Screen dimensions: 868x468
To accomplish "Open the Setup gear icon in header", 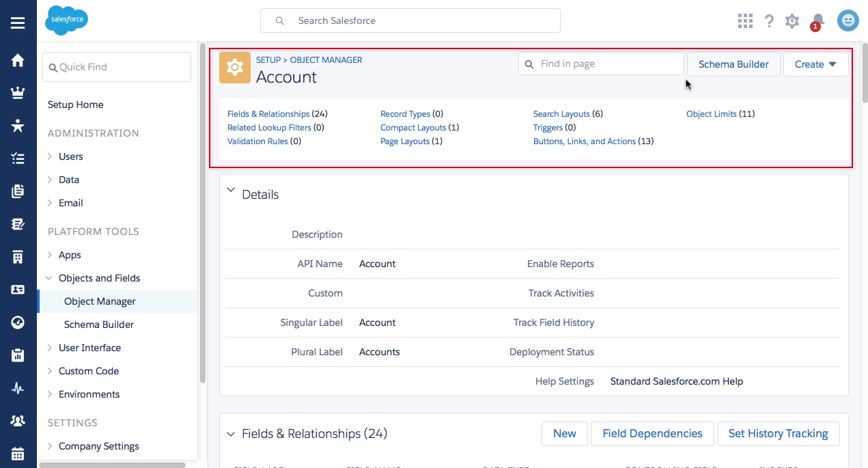I will 792,21.
